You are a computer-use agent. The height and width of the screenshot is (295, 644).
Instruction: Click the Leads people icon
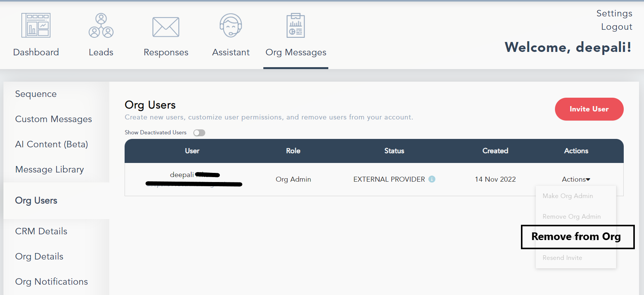[x=101, y=26]
